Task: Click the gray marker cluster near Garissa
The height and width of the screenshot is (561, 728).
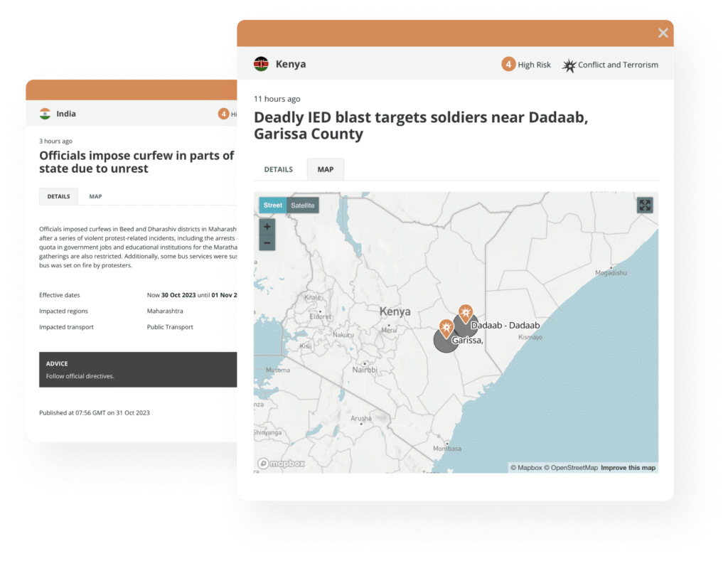Action: pos(446,341)
